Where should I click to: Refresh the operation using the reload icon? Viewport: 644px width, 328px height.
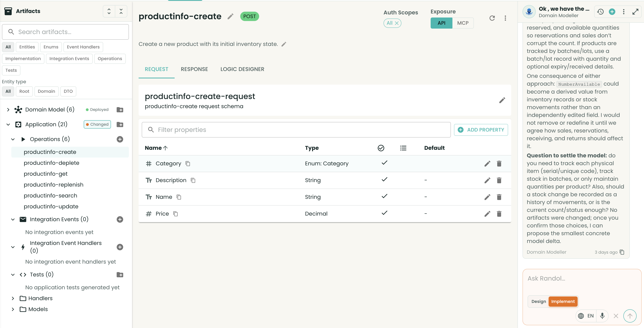tap(492, 18)
